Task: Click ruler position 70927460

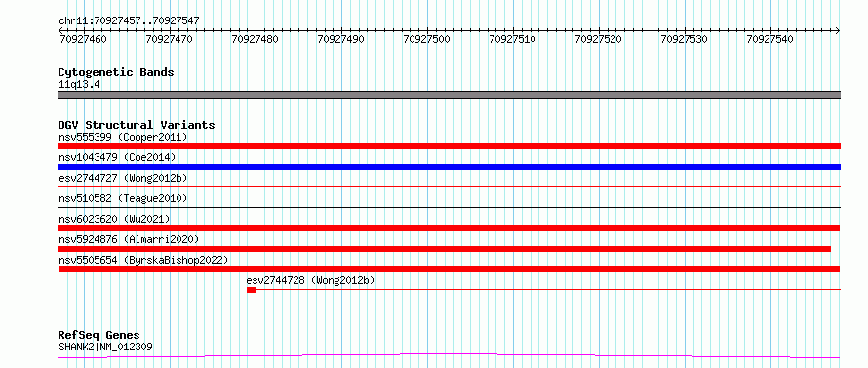Action: pos(83,39)
